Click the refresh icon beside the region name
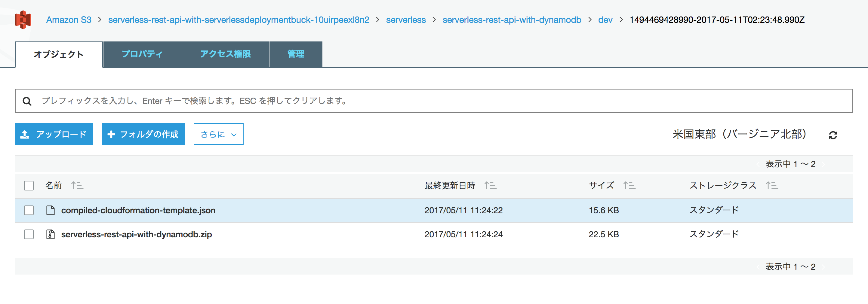 [833, 135]
